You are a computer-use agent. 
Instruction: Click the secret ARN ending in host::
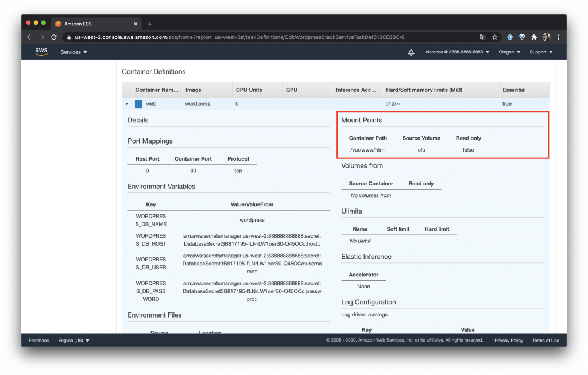(252, 240)
